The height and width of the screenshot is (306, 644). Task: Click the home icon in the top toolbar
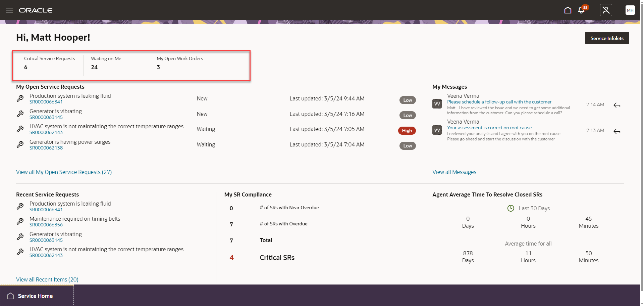[x=568, y=10]
